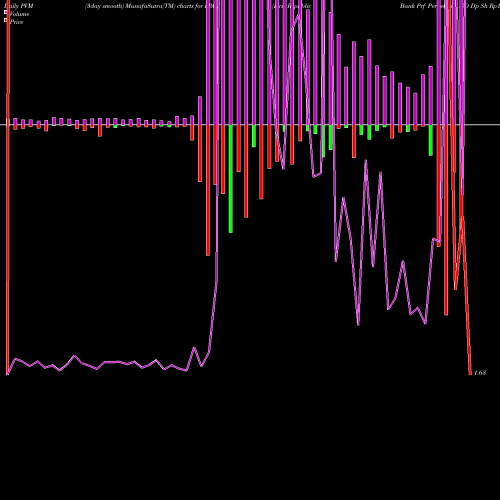This screenshot has height=500, width=500.
Task: Click the 'Bank Prf Perpetual' title text
Action: tap(427, 6)
